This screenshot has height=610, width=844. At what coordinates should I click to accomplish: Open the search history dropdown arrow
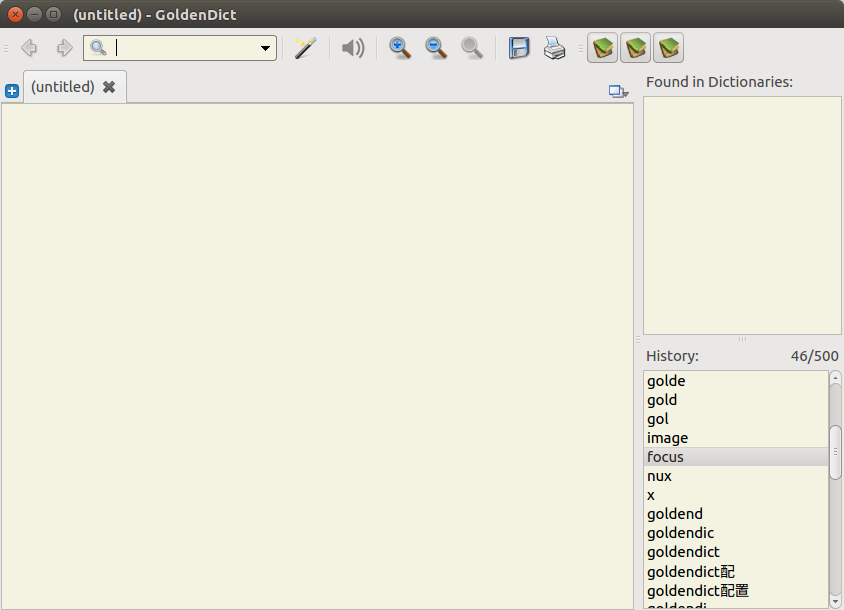[x=265, y=47]
